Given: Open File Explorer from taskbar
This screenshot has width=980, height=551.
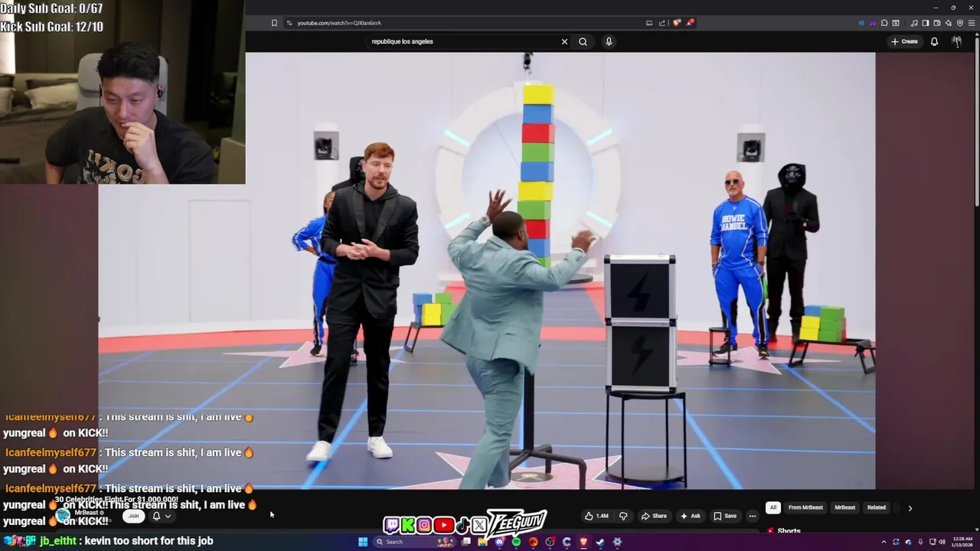Looking at the screenshot, I should 482,542.
